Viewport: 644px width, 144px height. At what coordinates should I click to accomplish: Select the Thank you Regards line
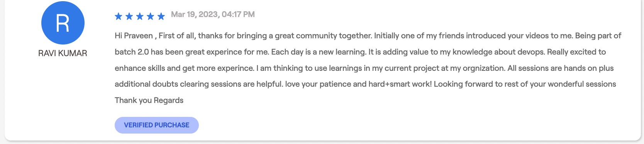pos(149,100)
